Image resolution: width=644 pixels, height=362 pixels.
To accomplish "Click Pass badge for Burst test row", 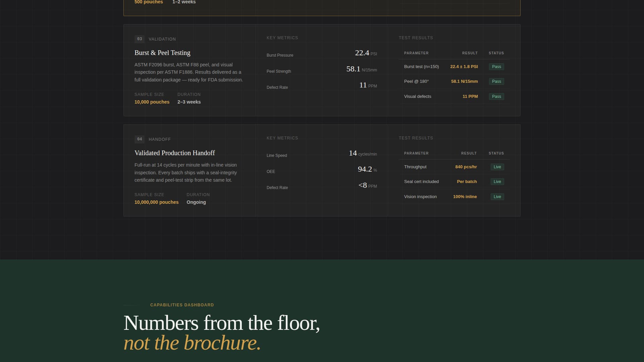I will (x=496, y=67).
